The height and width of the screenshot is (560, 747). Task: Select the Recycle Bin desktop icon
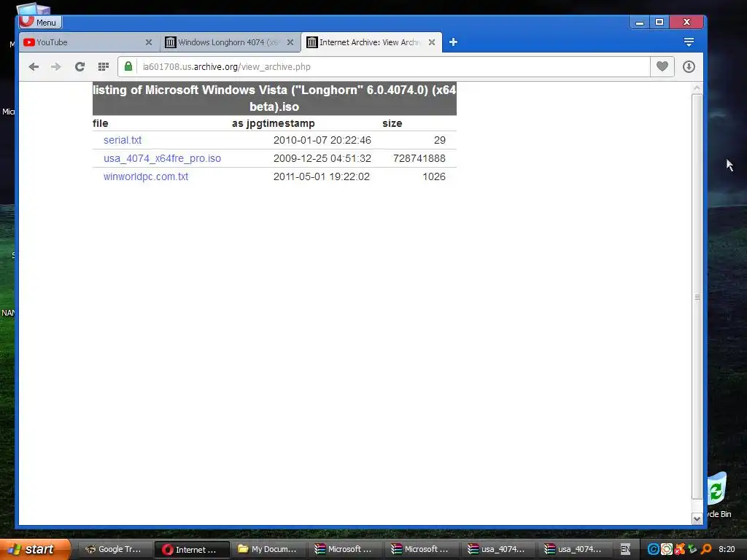click(x=719, y=495)
